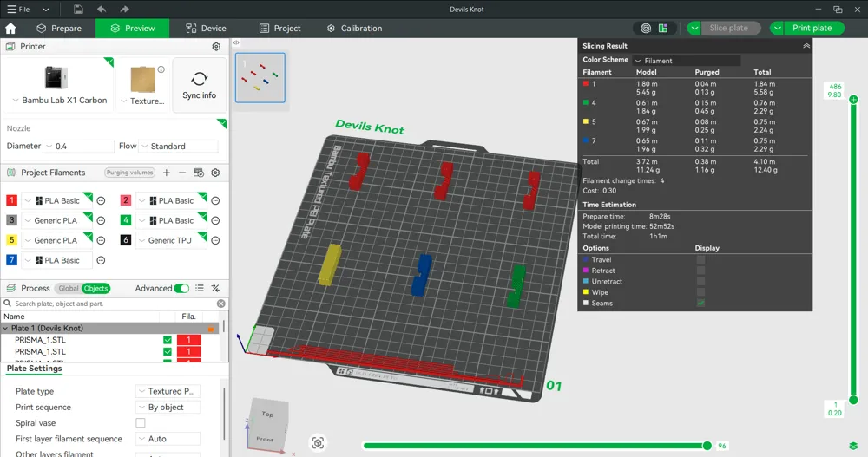Viewport: 868px width, 457px height.
Task: Click the edit icon next to filament 7
Action: pyautogui.click(x=102, y=261)
